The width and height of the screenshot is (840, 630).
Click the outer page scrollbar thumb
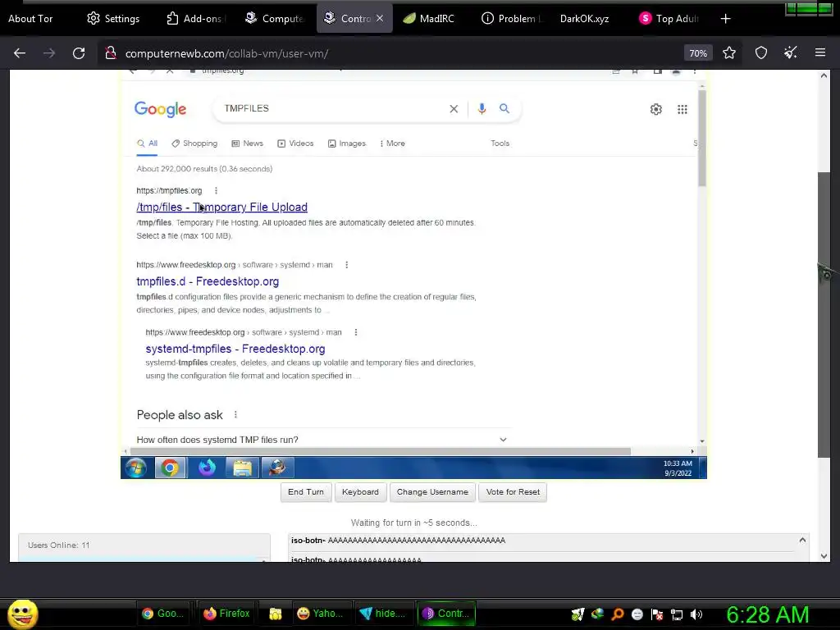(824, 315)
